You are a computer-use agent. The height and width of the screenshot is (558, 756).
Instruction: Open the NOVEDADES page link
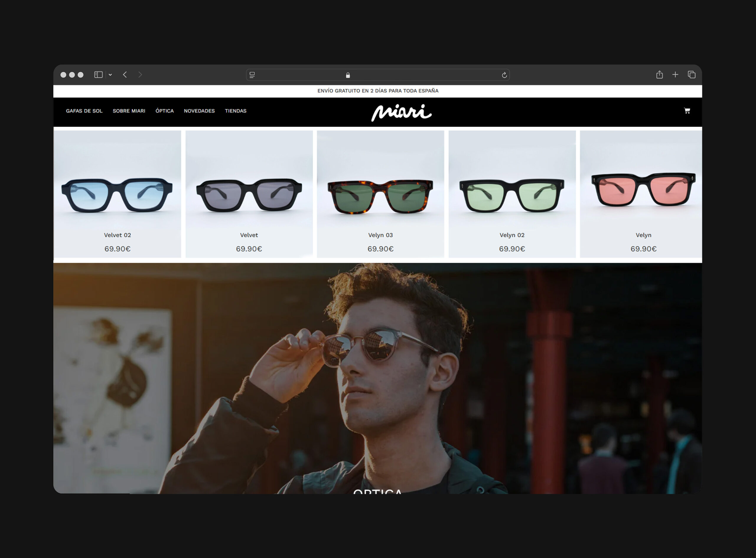[199, 111]
